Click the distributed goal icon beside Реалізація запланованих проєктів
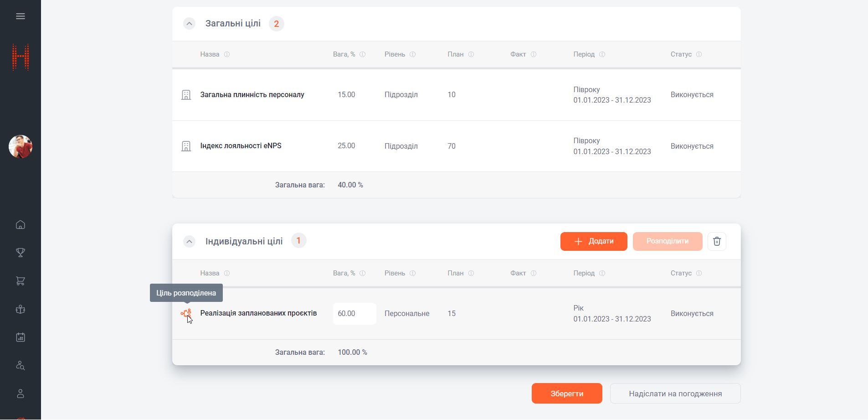The image size is (868, 420). click(x=186, y=313)
